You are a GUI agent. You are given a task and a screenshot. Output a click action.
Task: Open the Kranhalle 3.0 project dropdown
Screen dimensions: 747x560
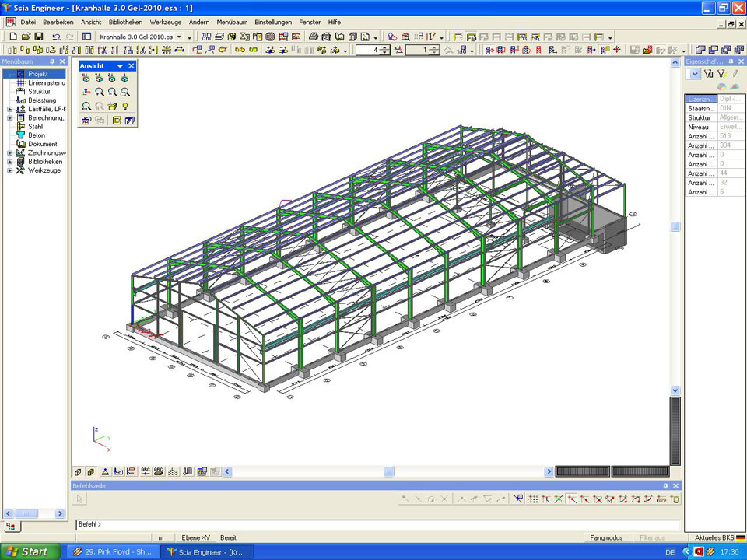pyautogui.click(x=180, y=37)
